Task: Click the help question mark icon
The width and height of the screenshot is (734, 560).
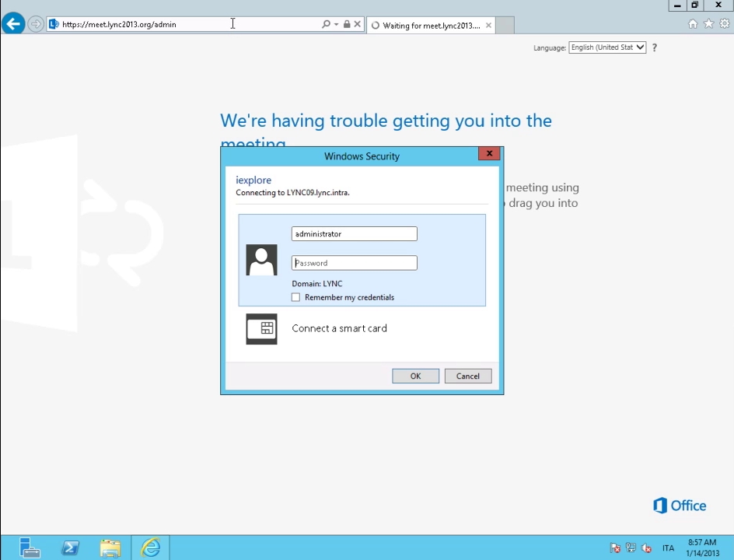Action: [655, 47]
